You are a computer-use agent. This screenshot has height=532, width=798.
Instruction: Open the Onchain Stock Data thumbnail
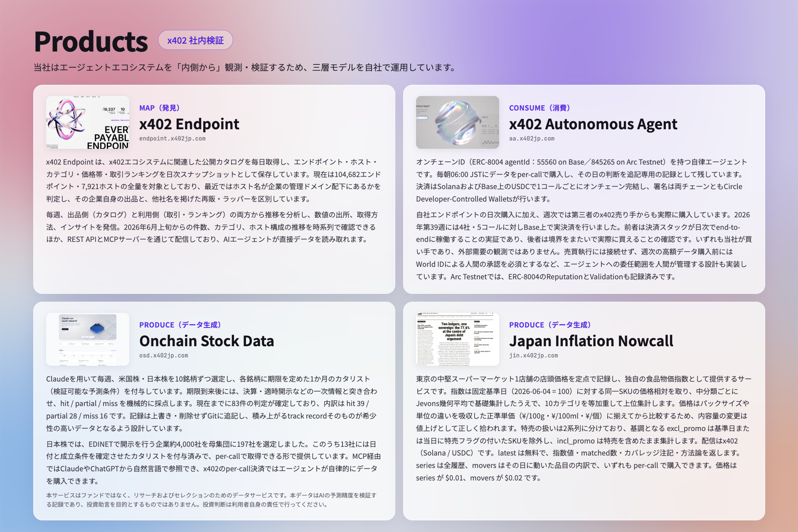[88, 339]
